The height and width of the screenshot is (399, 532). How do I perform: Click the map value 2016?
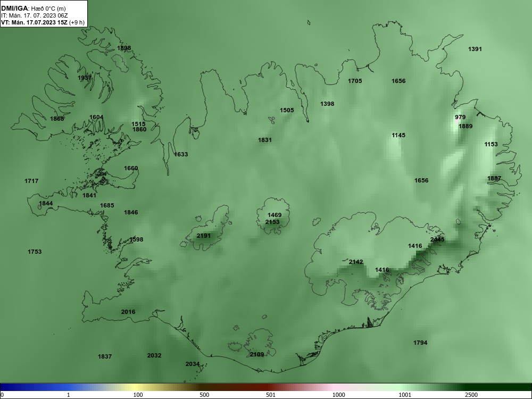tap(128, 312)
